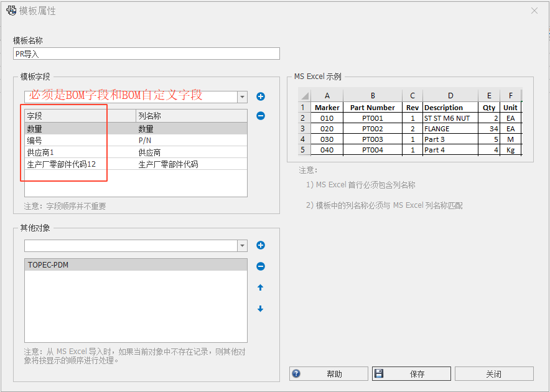Select the 编号 field row
Screen dimensions: 550x392
click(x=136, y=141)
